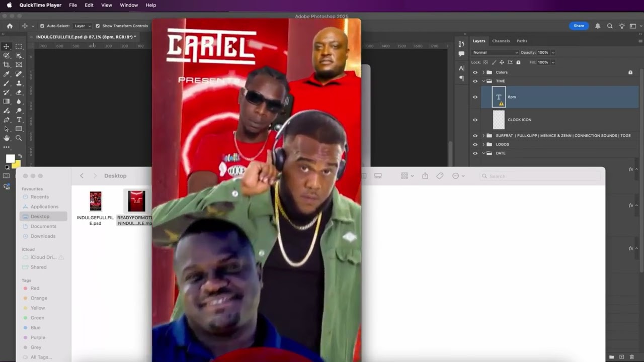This screenshot has width=644, height=362.
Task: Click the blue Share button
Action: tap(579, 26)
